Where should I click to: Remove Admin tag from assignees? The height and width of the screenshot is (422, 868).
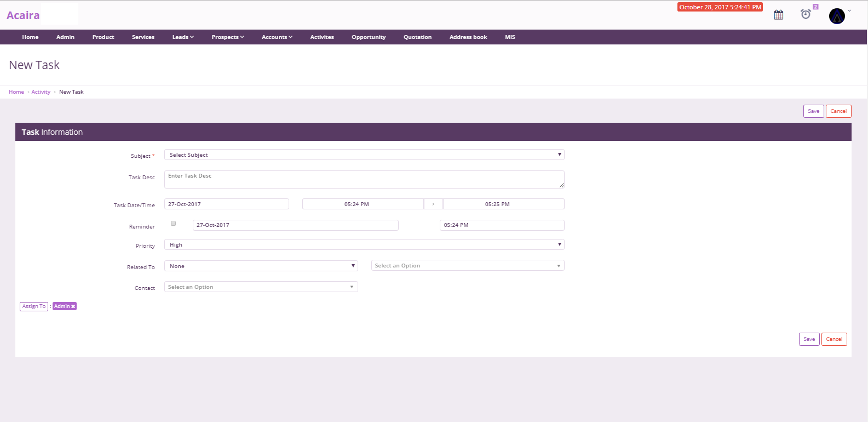pyautogui.click(x=73, y=306)
